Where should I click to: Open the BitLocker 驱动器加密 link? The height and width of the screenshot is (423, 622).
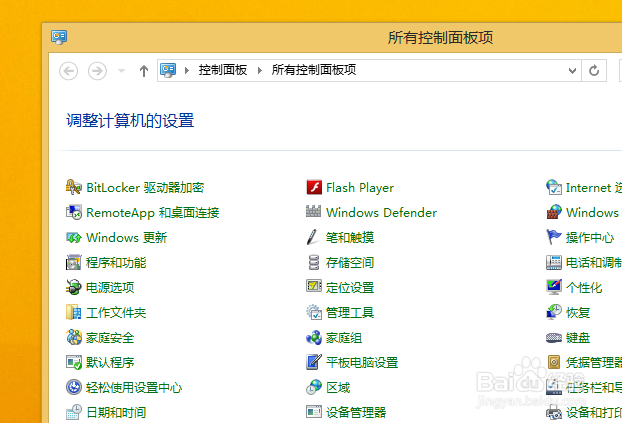[x=145, y=188]
